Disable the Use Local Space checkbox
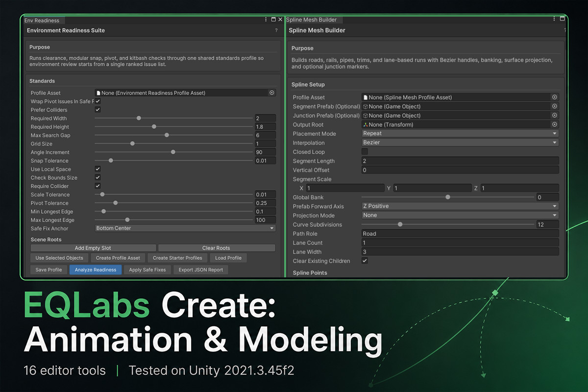 point(98,169)
